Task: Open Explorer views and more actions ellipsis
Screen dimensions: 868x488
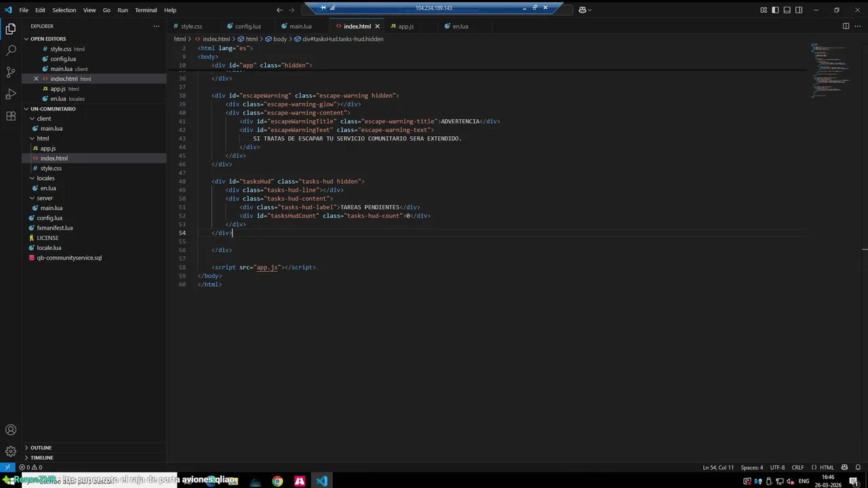Action: pos(156,26)
